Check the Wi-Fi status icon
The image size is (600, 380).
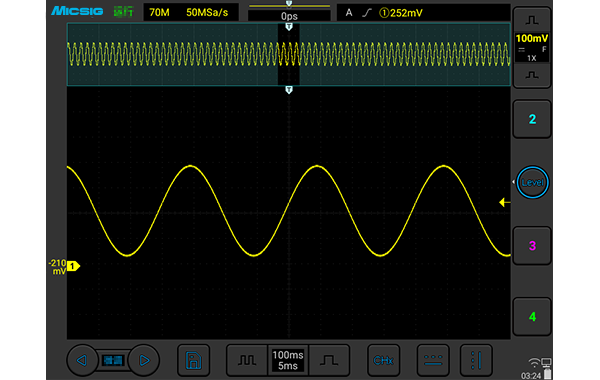(x=534, y=363)
